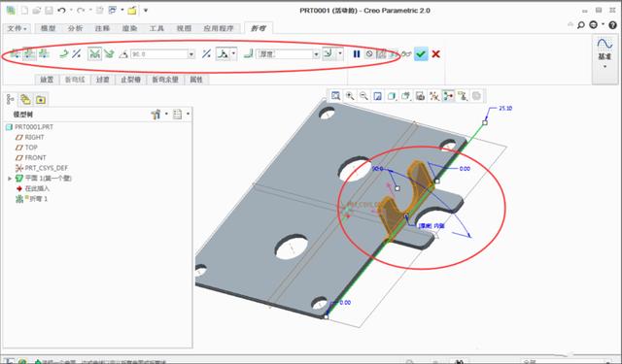Image resolution: width=622 pixels, height=364 pixels.
Task: Open model tree show list dropdown
Action: tap(181, 115)
